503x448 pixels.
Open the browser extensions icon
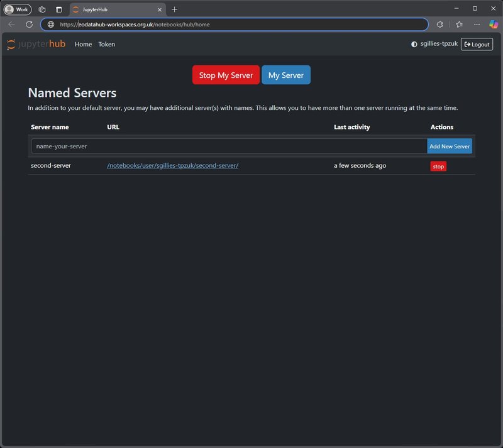(439, 25)
